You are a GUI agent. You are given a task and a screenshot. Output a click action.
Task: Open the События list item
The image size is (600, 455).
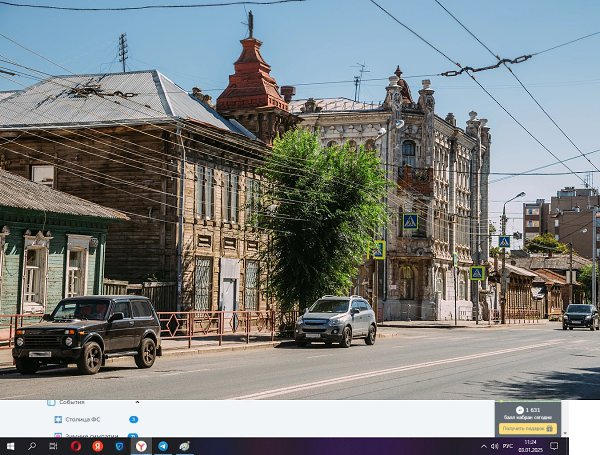(72, 402)
